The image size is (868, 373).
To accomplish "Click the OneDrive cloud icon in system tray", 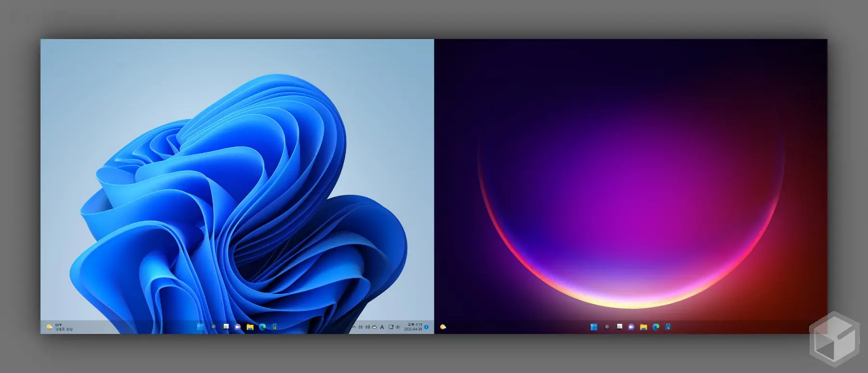I will point(374,327).
